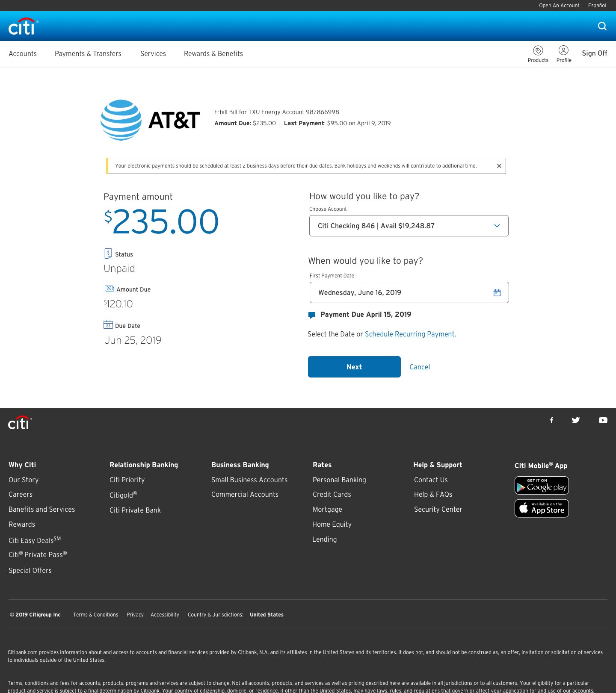616x693 pixels.
Task: Open Citi Priority link
Action: point(127,480)
